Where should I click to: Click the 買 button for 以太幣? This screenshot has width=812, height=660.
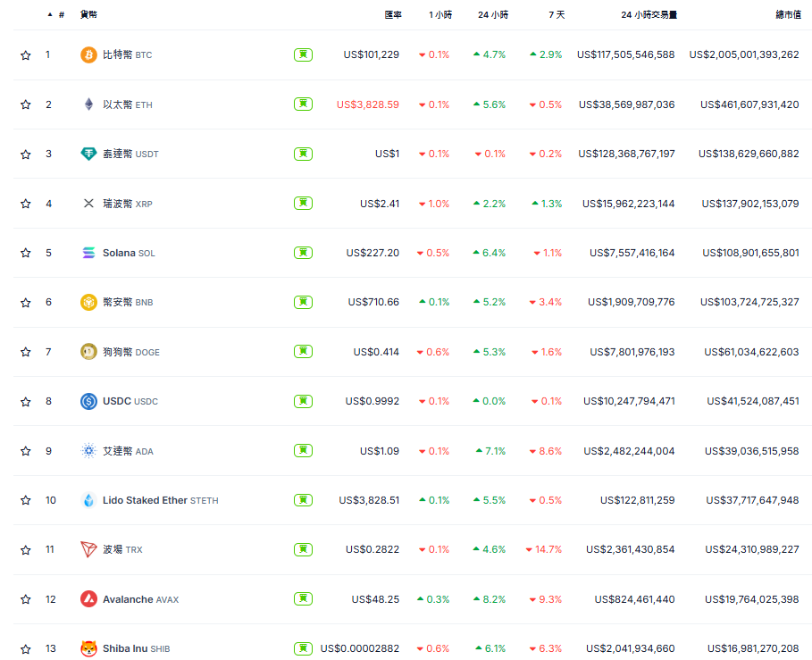coord(303,104)
